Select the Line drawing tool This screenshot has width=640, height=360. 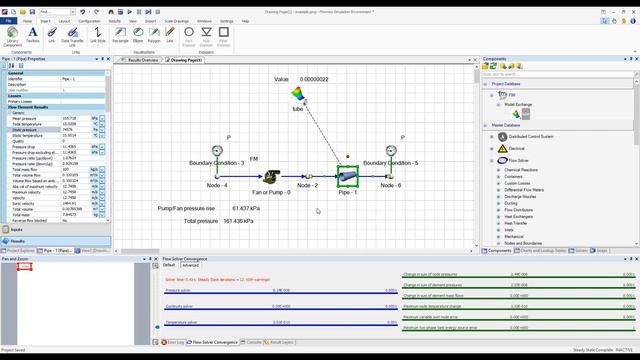point(170,35)
